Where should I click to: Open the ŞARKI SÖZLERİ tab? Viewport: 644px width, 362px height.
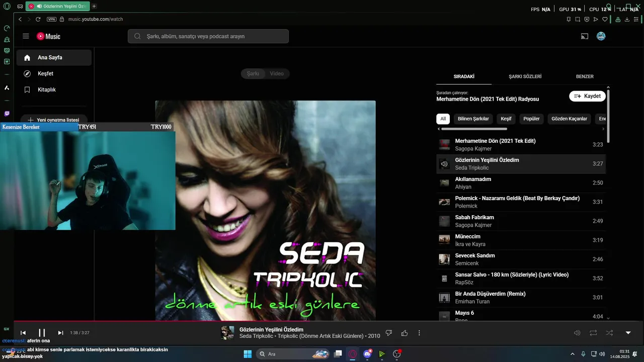point(525,76)
